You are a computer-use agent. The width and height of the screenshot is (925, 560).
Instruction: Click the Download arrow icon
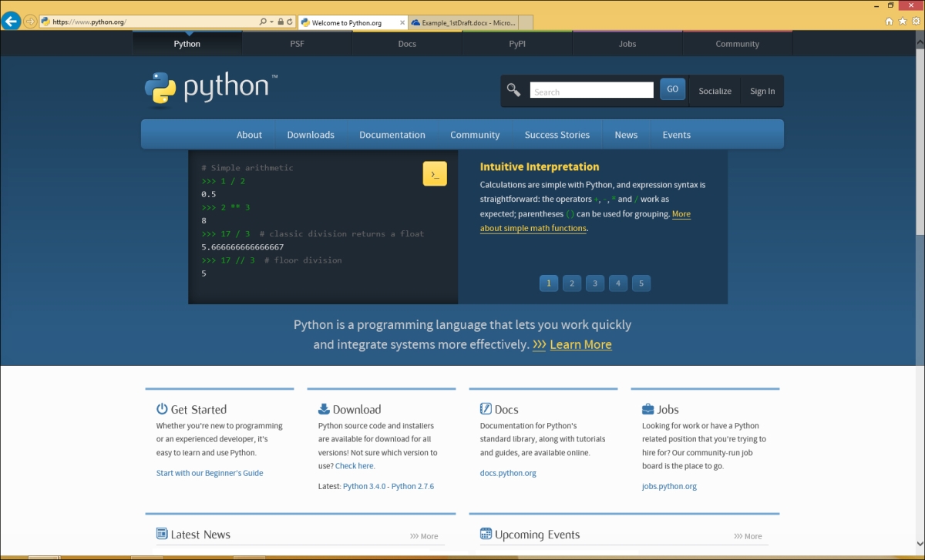[324, 409]
